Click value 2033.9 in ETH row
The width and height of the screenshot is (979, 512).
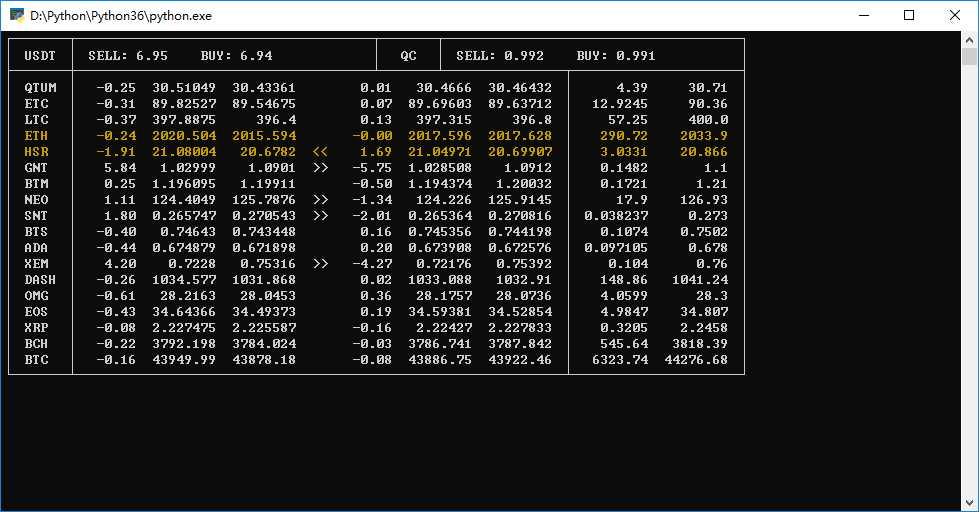704,135
